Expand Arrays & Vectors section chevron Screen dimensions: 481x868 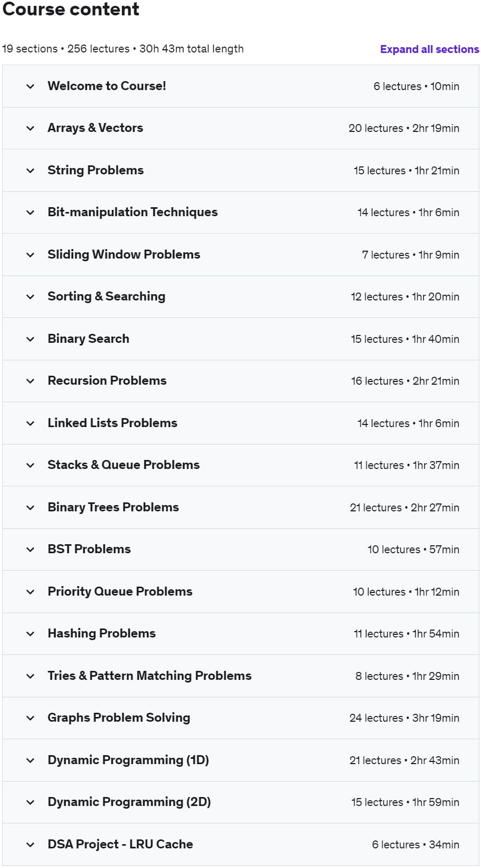[31, 128]
